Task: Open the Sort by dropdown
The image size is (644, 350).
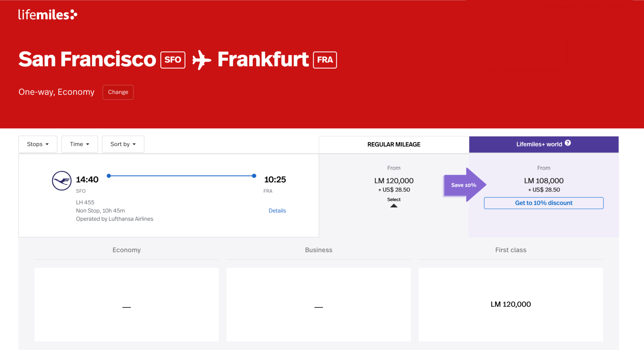Action: [x=123, y=144]
